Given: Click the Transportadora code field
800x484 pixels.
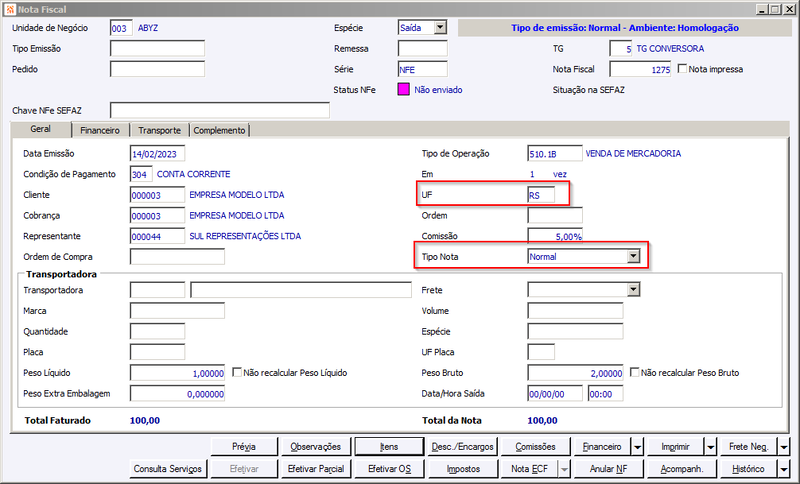Looking at the screenshot, I should coord(157,290).
